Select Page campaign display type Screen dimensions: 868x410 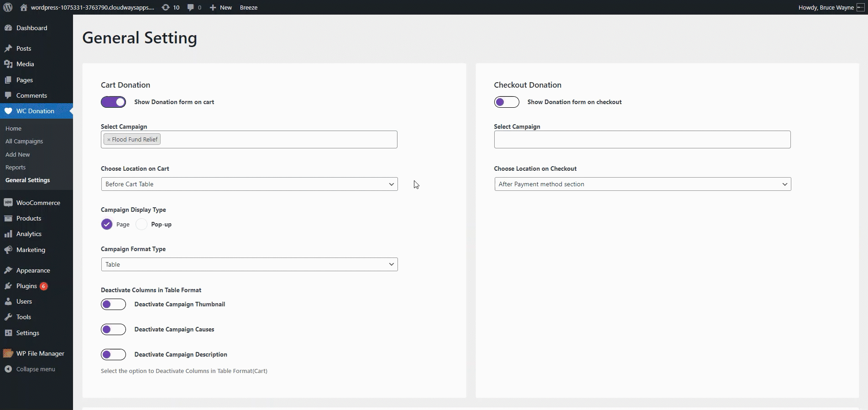point(107,224)
